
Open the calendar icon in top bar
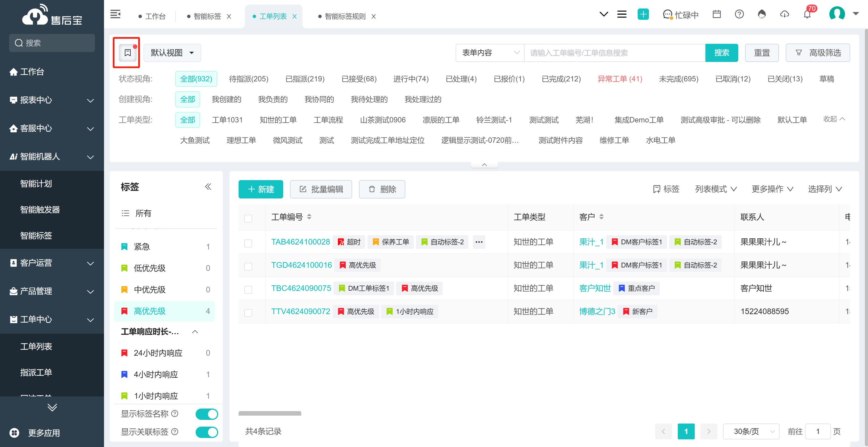tap(717, 14)
